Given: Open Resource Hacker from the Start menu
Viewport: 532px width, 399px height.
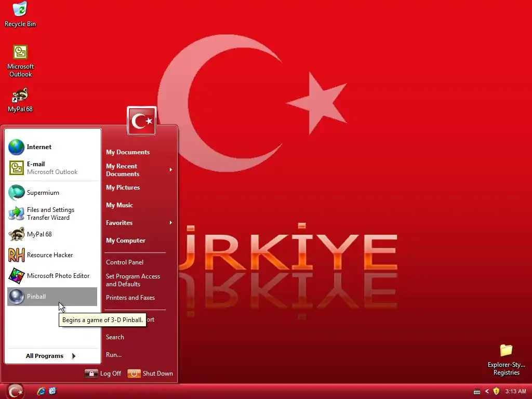Looking at the screenshot, I should point(52,255).
